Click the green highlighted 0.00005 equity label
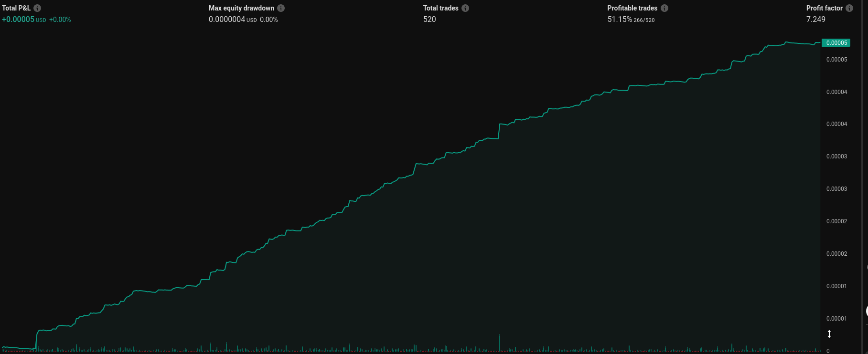 [836, 43]
